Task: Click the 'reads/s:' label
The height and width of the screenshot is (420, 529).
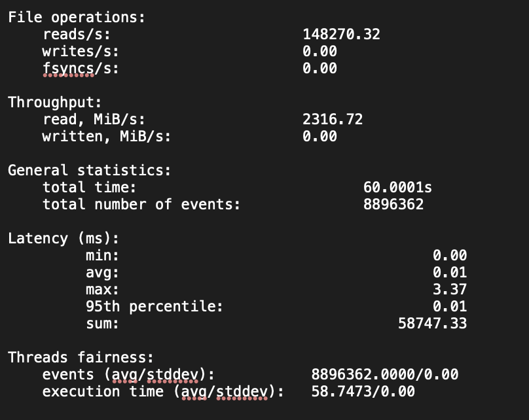Action: pos(77,35)
